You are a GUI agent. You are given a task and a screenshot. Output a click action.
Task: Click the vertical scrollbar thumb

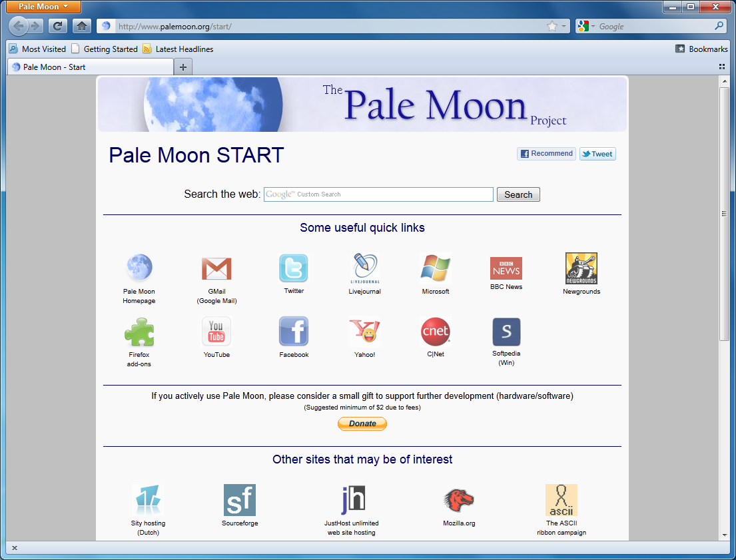tap(724, 214)
